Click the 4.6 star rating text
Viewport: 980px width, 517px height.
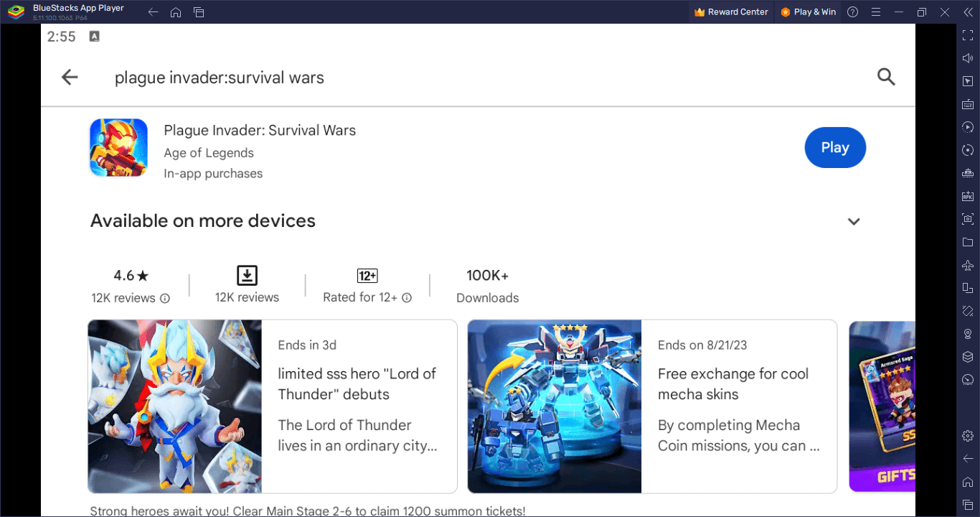tap(131, 276)
